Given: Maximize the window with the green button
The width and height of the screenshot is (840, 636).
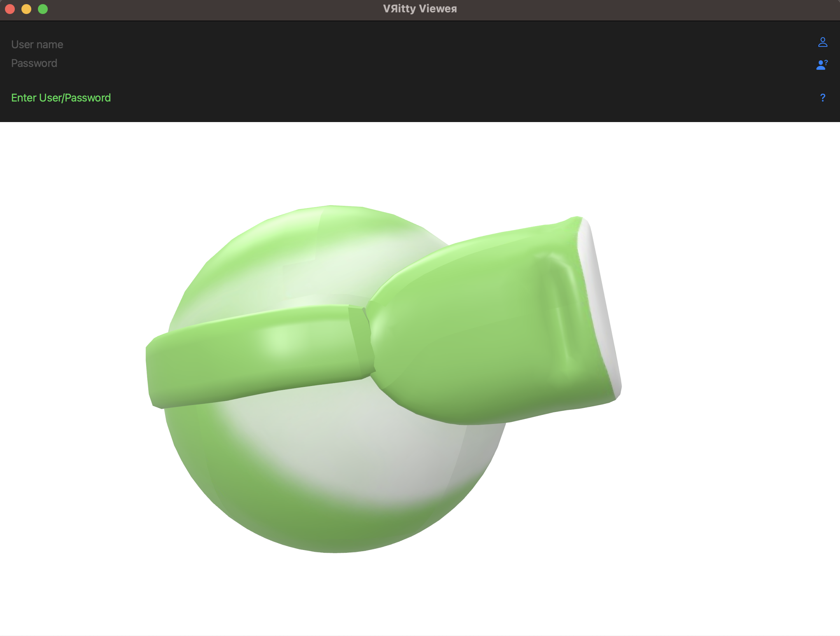Looking at the screenshot, I should (43, 9).
